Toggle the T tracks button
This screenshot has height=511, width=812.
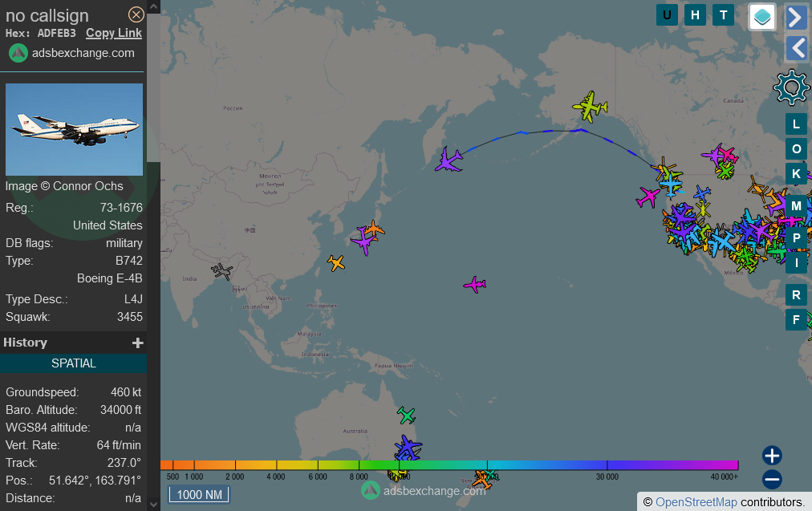[724, 15]
